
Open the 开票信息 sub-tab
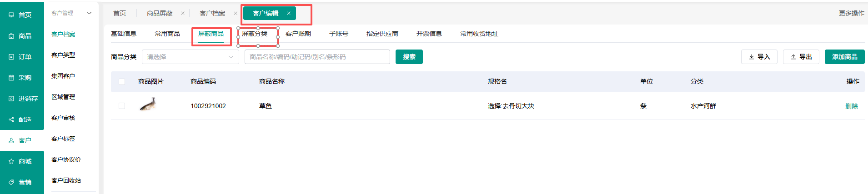(429, 34)
